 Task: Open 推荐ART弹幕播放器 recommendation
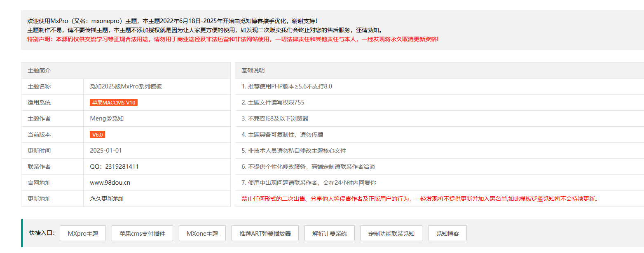coord(265,233)
